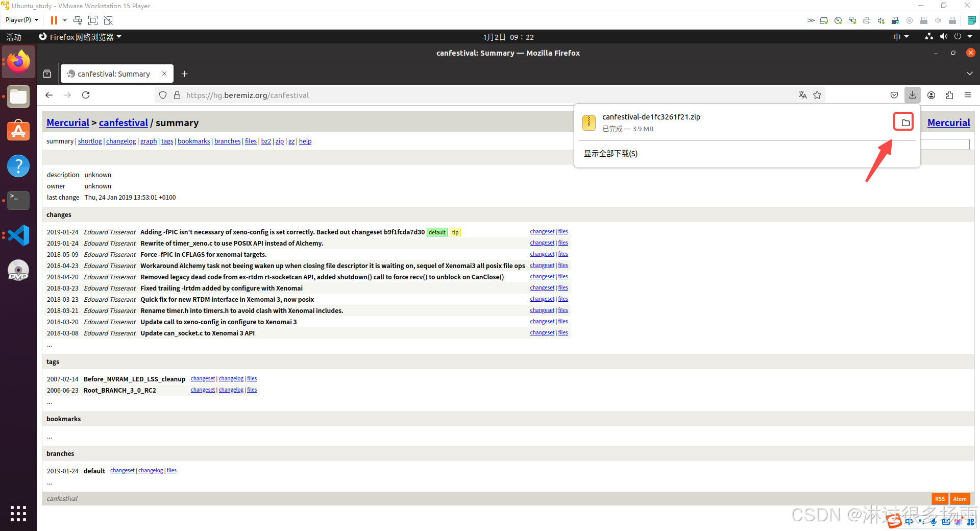Open a new browser tab
Screen dimensions: 980x531
click(185, 74)
